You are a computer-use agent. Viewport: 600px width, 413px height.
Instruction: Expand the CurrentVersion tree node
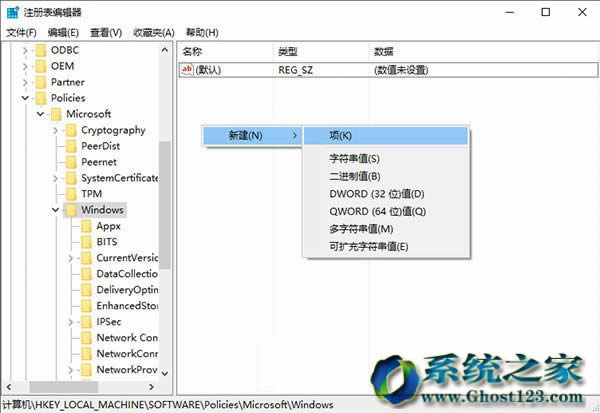71,258
